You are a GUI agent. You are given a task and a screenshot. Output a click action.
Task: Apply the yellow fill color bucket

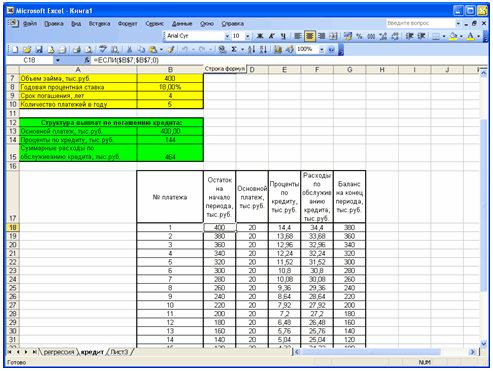click(453, 36)
